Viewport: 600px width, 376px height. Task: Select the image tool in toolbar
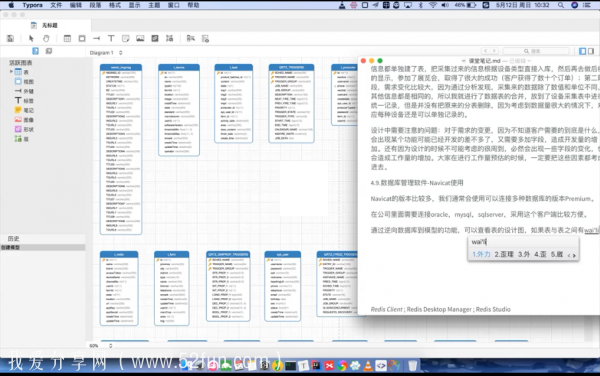coord(140,38)
